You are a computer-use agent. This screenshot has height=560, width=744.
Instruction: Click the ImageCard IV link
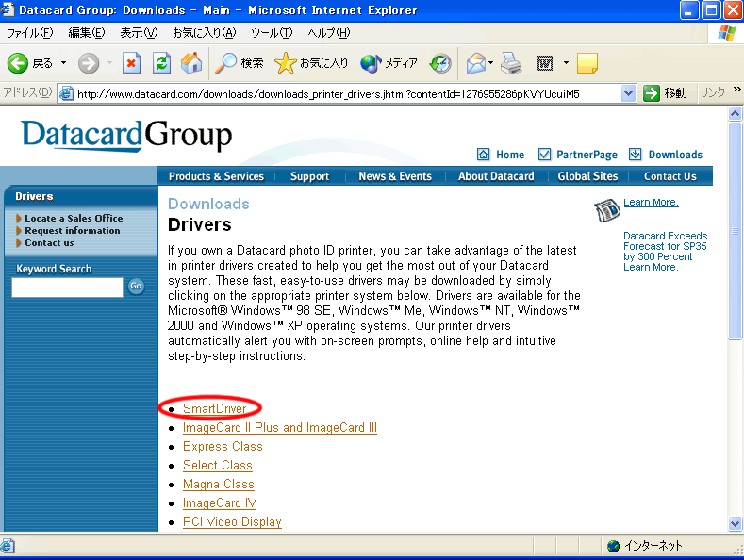click(220, 503)
